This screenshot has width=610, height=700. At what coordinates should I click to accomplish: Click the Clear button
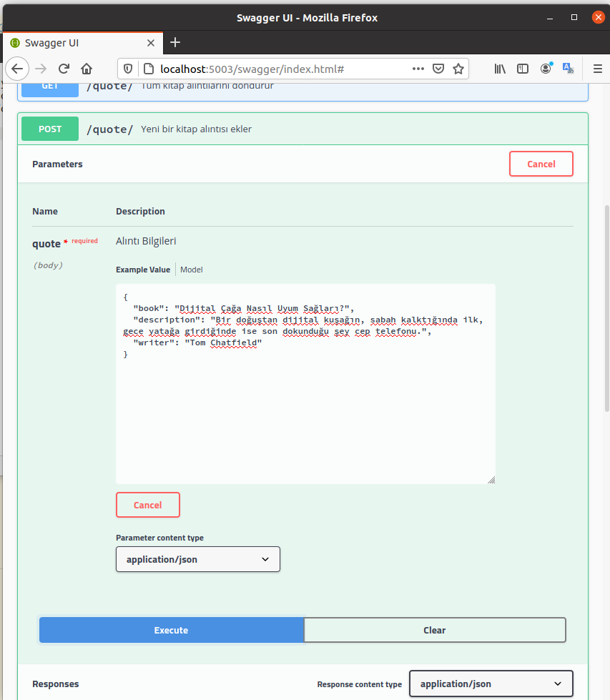tap(434, 630)
